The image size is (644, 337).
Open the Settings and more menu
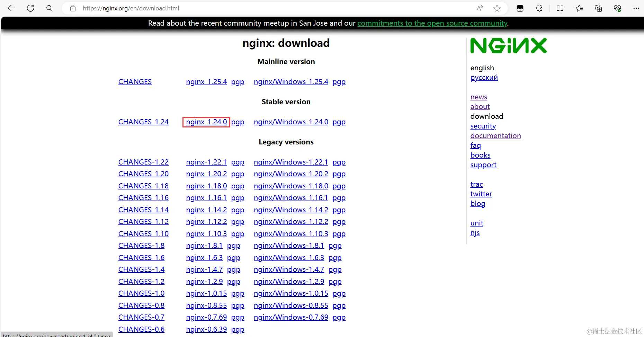[636, 8]
